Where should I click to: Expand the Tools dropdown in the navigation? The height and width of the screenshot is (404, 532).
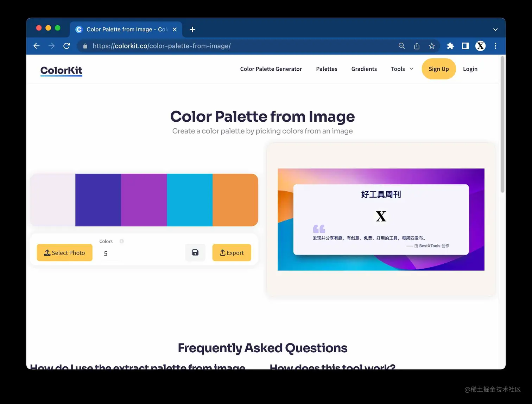[401, 69]
